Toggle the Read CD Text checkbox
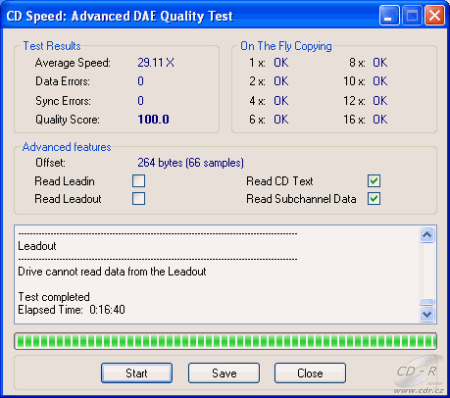 [x=374, y=181]
